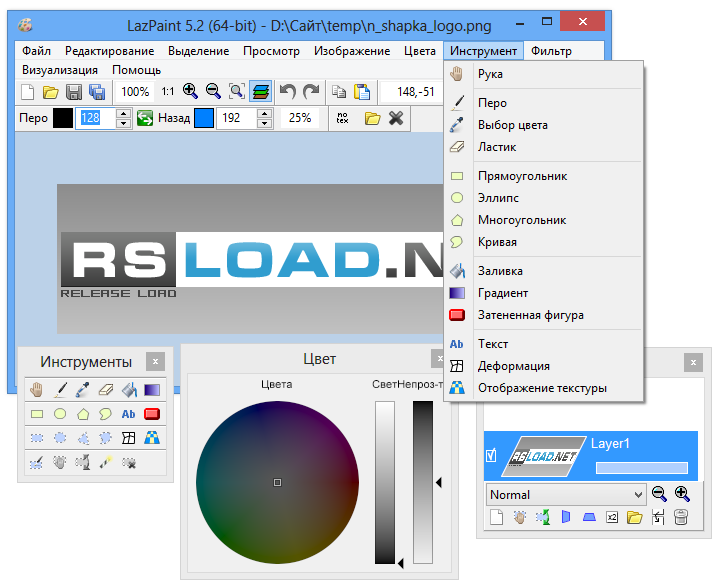727x587 pixels.
Task: Click the blue back color swatch
Action: click(204, 118)
